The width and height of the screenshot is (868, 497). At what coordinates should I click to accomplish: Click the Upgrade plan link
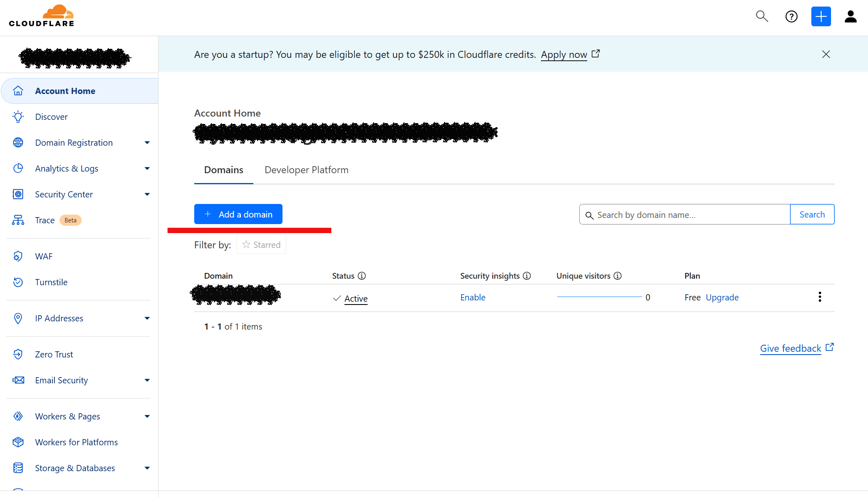722,297
